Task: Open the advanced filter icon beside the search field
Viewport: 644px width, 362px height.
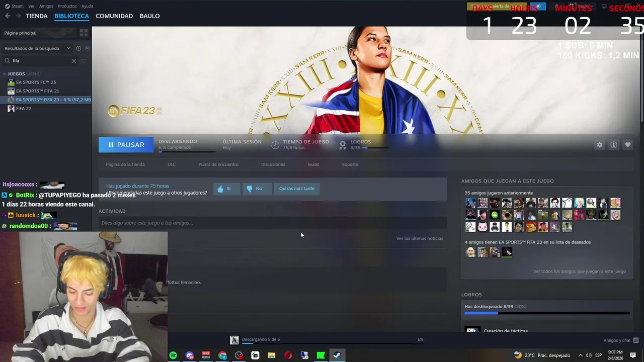Action: pos(84,61)
